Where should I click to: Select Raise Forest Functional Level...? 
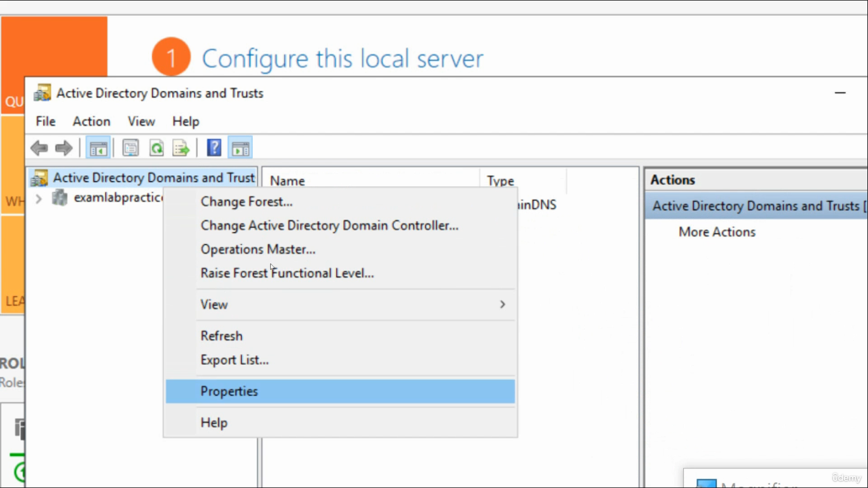click(341, 273)
